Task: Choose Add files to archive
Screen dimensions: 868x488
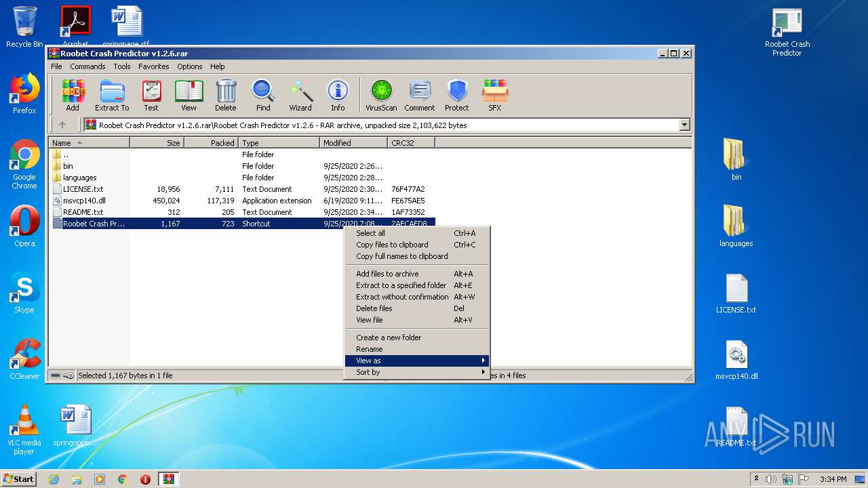Action: point(416,274)
